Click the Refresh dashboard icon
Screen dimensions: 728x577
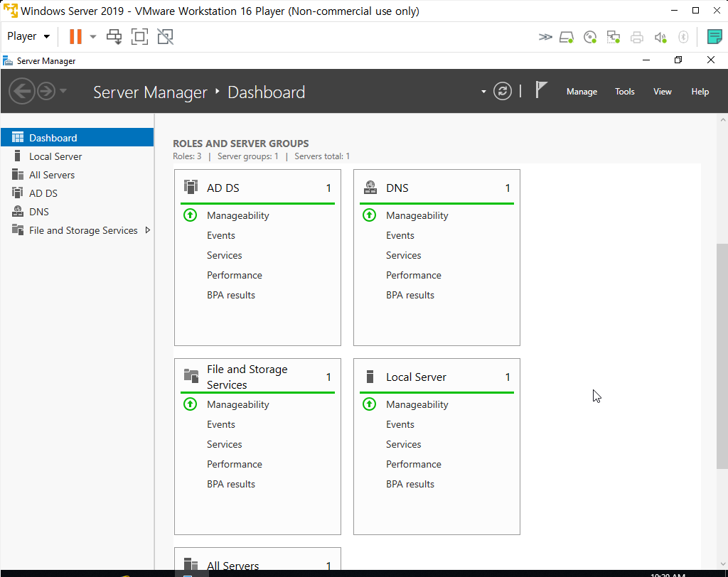coord(503,91)
